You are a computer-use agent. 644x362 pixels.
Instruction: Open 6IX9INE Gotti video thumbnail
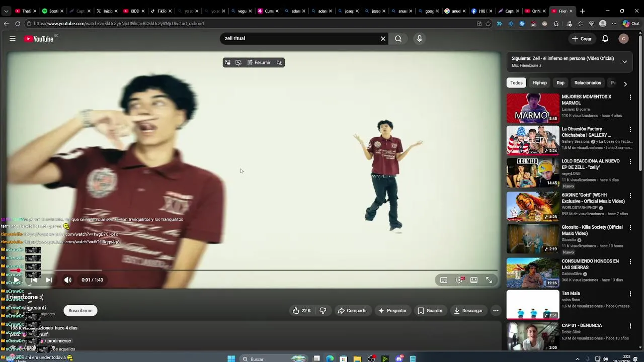[x=533, y=206]
